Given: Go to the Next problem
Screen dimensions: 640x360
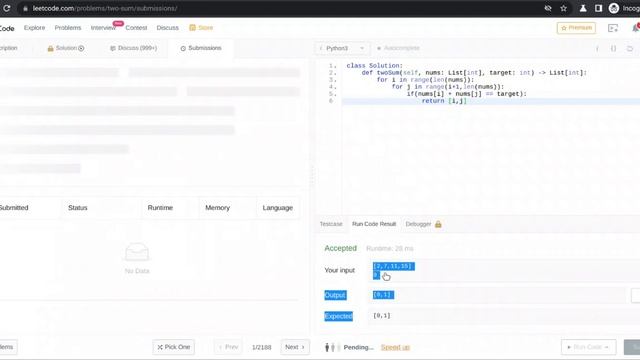Looking at the screenshot, I should (295, 347).
